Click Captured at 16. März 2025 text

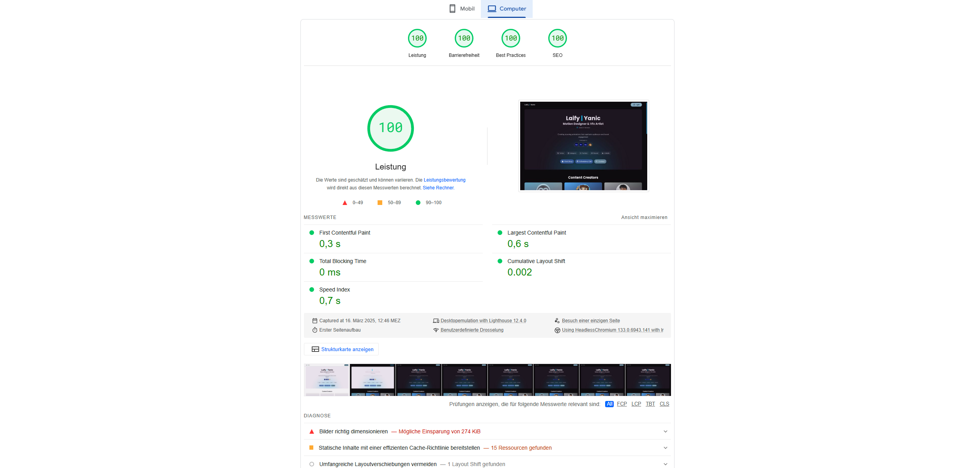point(360,321)
